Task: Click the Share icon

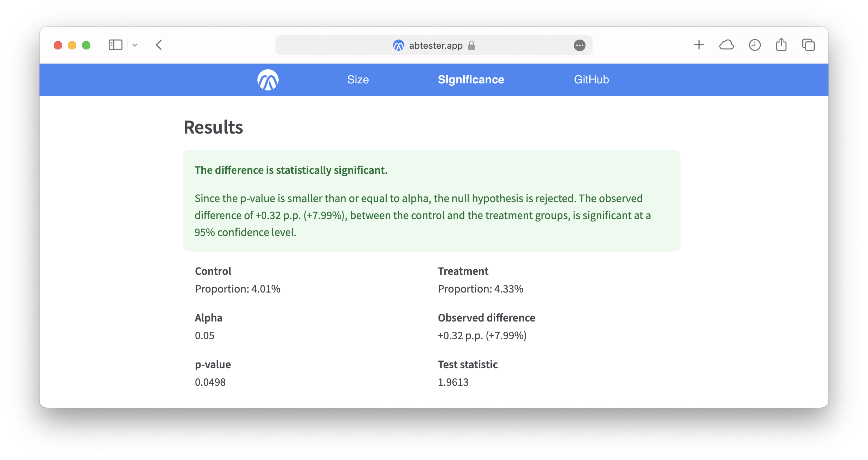Action: (x=781, y=45)
